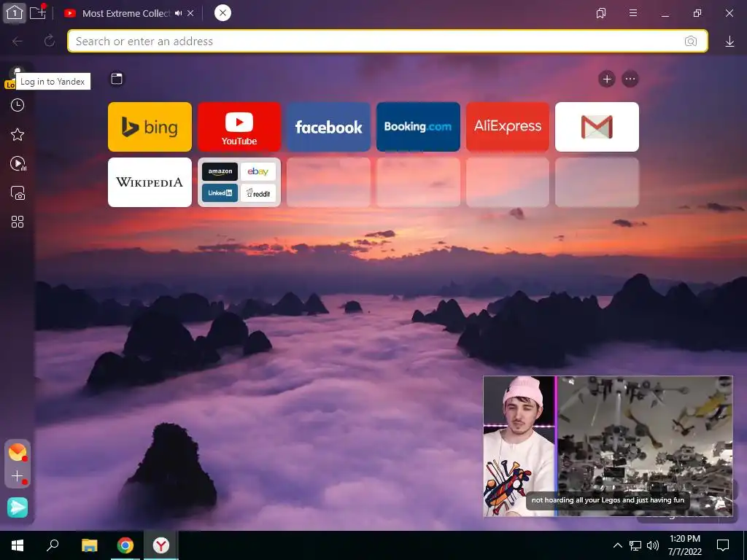The width and height of the screenshot is (747, 560).
Task: Open network status icon in tray
Action: click(635, 545)
